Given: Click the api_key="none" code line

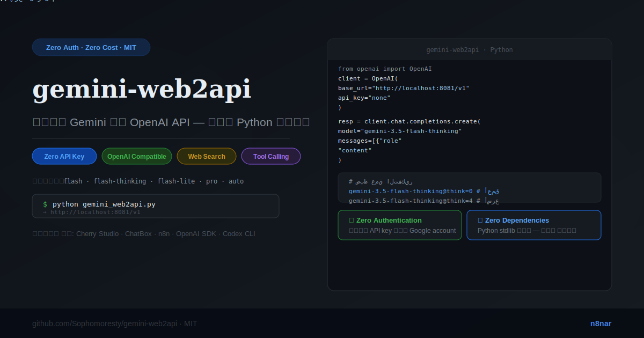Looking at the screenshot, I should pyautogui.click(x=364, y=98).
